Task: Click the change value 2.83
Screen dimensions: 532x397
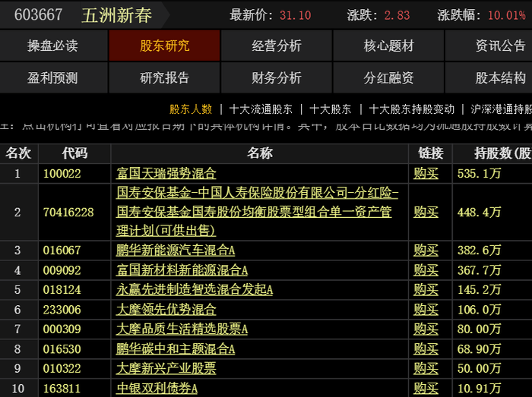Action: click(397, 15)
